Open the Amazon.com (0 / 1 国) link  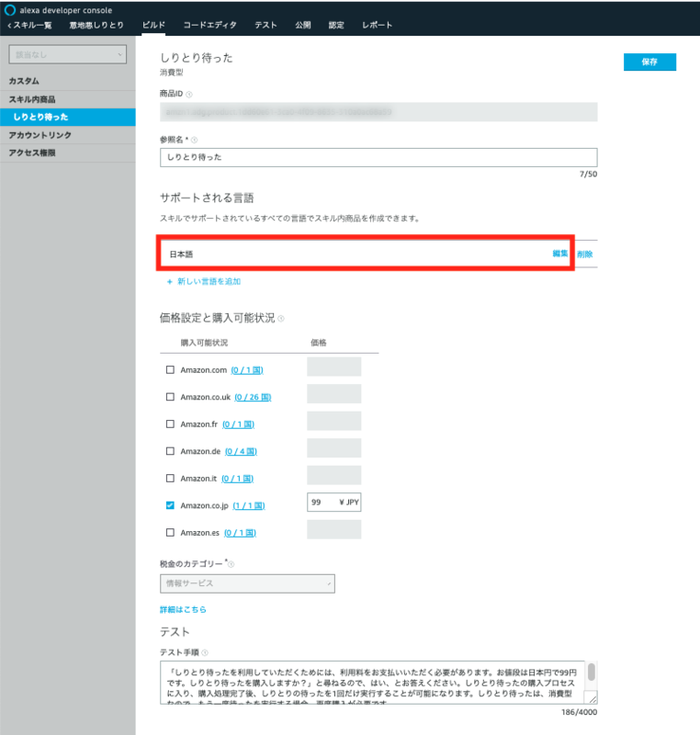[247, 370]
